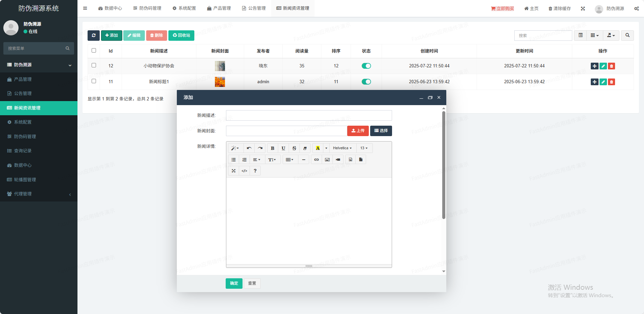Click the 确定 confirm button

click(234, 283)
